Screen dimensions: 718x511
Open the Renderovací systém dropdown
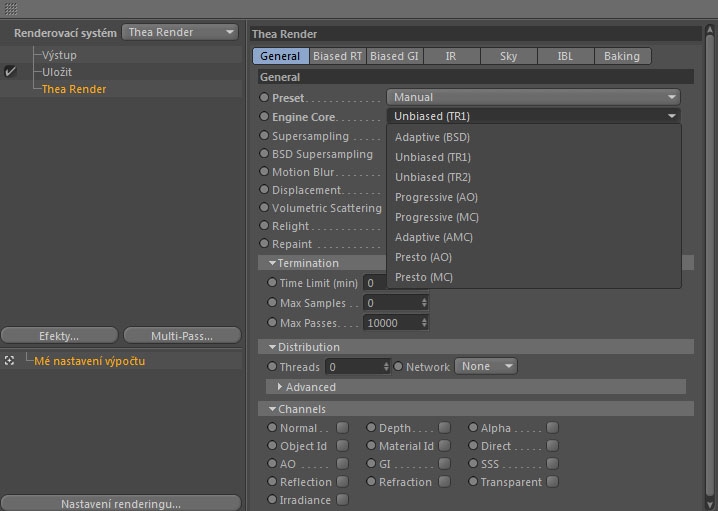[x=180, y=33]
